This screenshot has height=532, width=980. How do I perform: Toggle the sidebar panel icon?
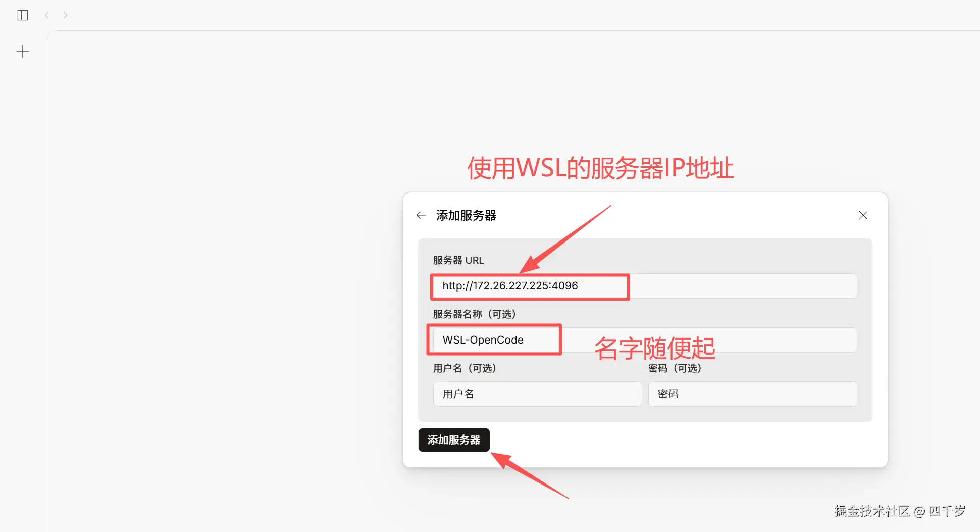pos(23,15)
